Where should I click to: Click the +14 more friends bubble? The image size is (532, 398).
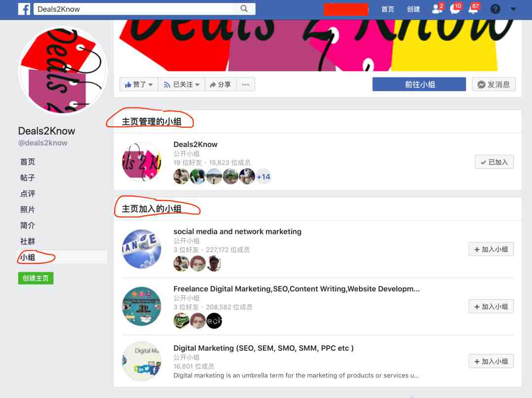pyautogui.click(x=263, y=177)
